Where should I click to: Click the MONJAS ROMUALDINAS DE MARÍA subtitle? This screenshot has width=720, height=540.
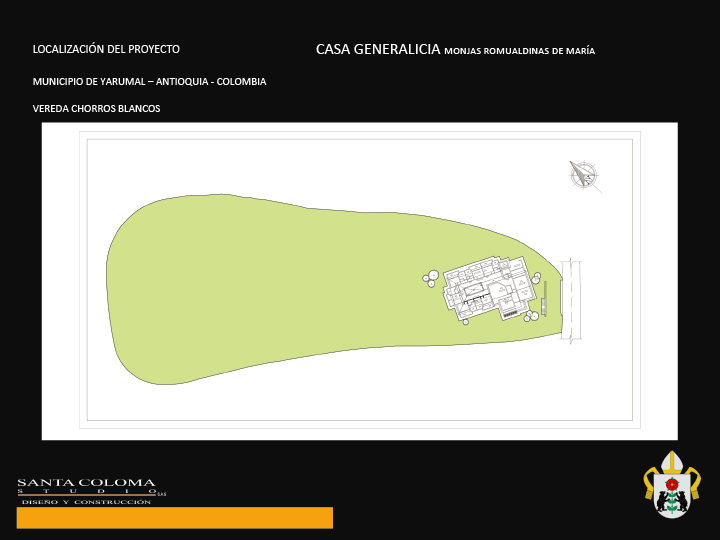519,51
